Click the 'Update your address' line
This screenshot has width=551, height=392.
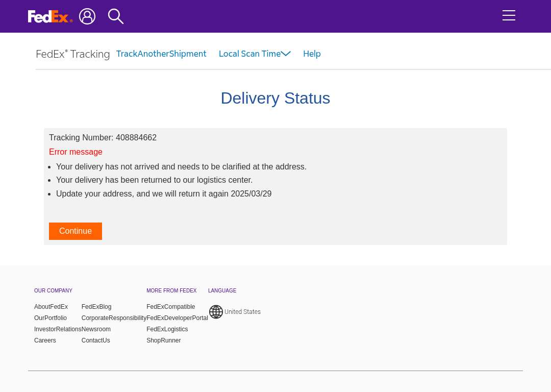tap(164, 194)
